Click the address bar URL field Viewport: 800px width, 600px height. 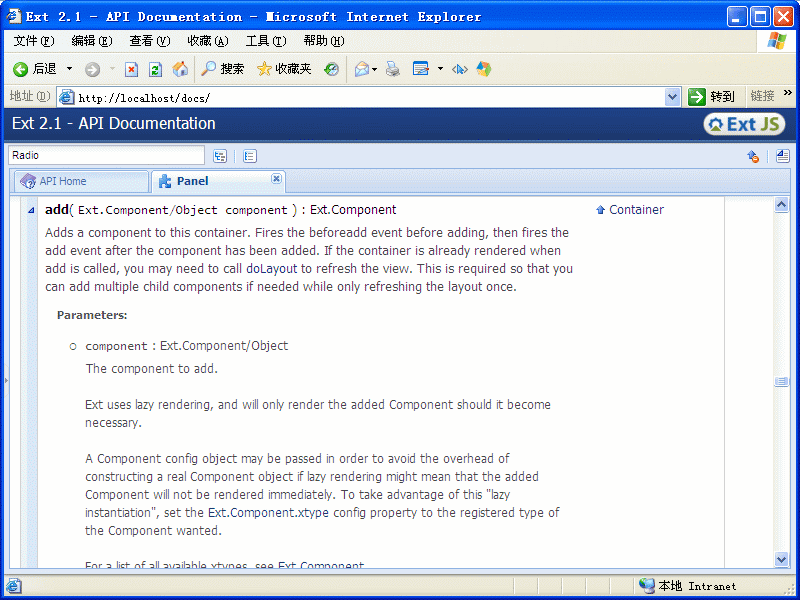370,97
